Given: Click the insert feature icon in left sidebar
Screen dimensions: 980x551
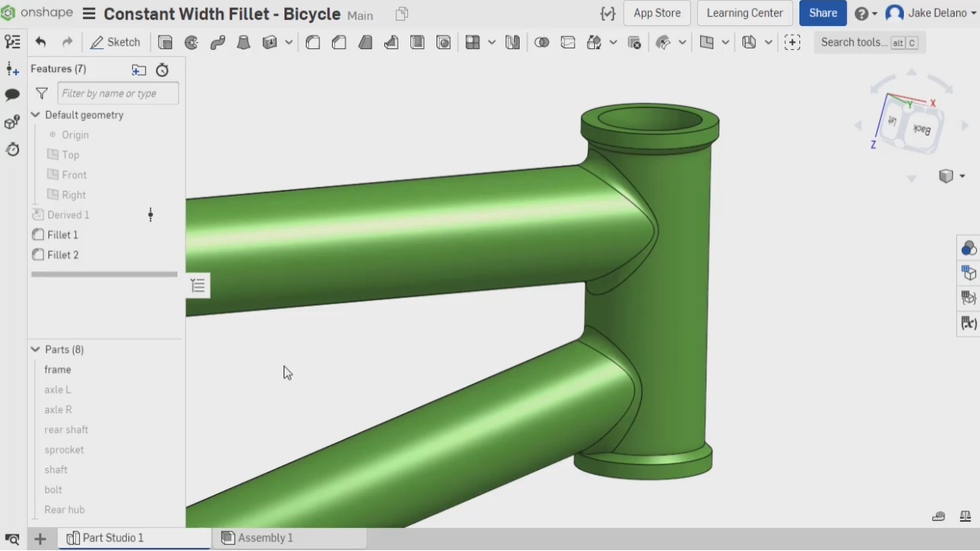Looking at the screenshot, I should pos(13,69).
